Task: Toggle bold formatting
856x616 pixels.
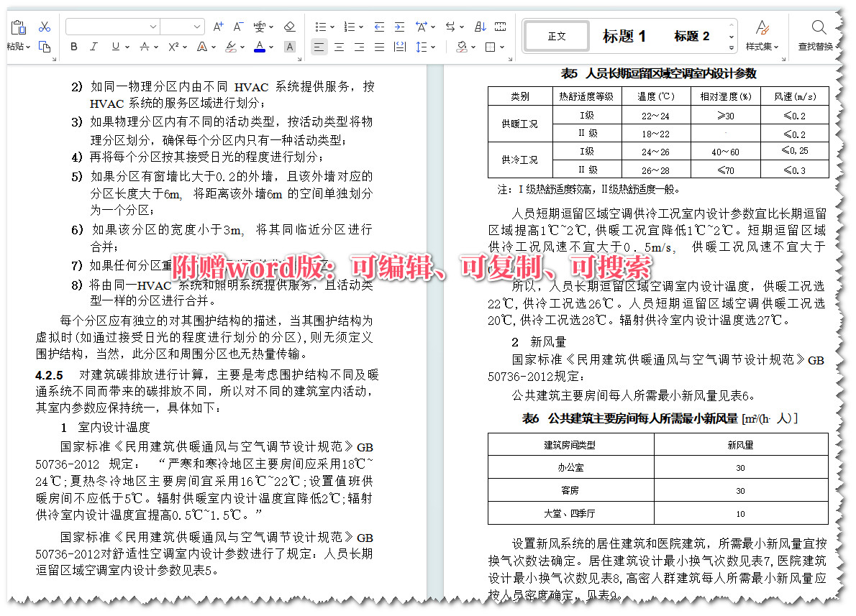Action: [x=73, y=45]
